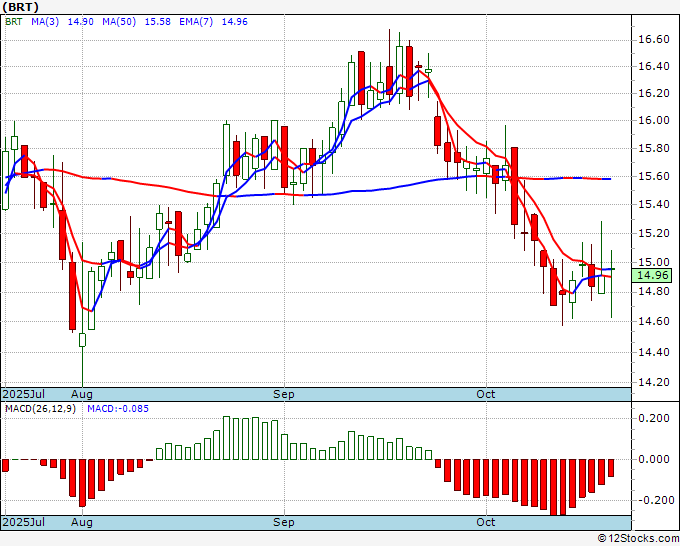Click the Aug marker on price timeline
680x546 pixels.
click(82, 394)
